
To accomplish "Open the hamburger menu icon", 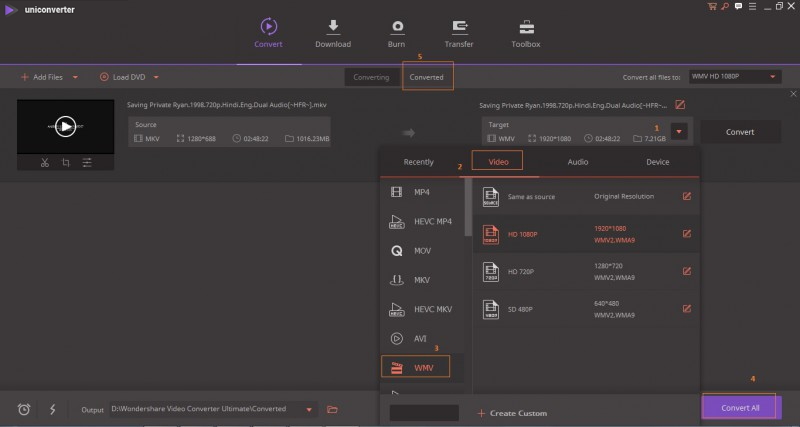I will pyautogui.click(x=753, y=7).
